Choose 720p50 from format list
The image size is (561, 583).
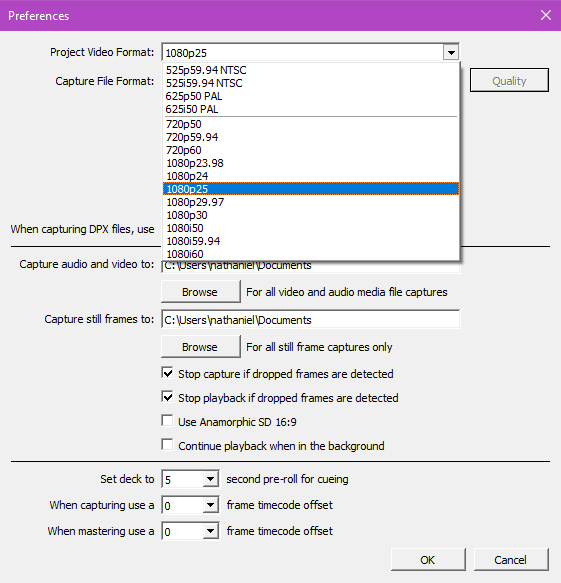click(x=311, y=124)
